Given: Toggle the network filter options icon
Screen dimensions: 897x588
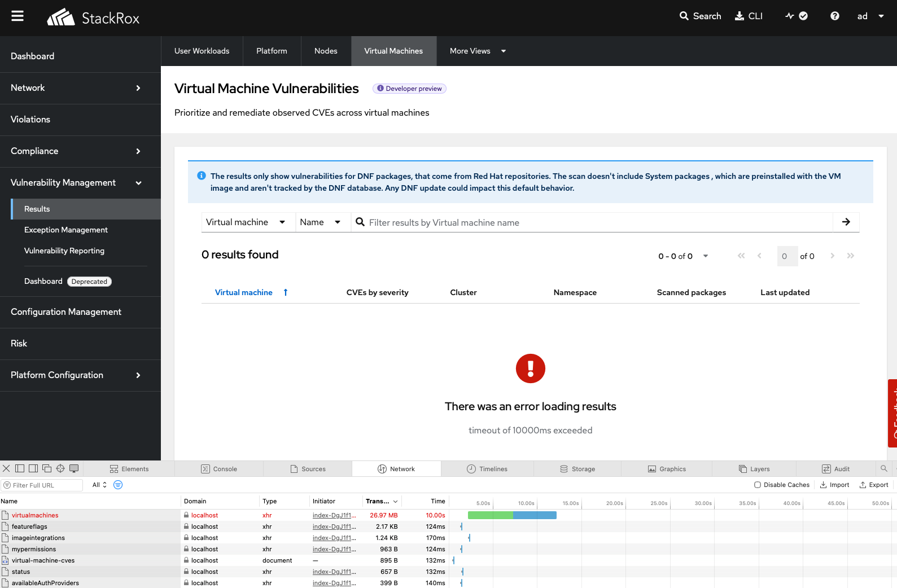Looking at the screenshot, I should (x=118, y=485).
